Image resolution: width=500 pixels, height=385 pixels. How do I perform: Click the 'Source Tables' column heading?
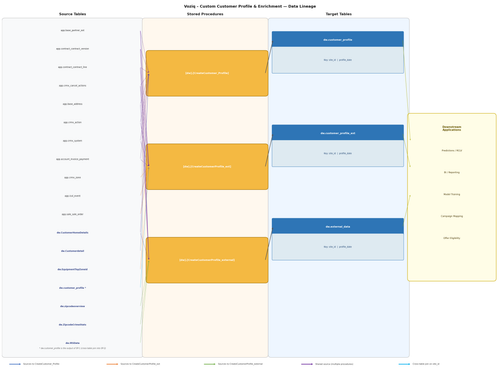point(72,14)
